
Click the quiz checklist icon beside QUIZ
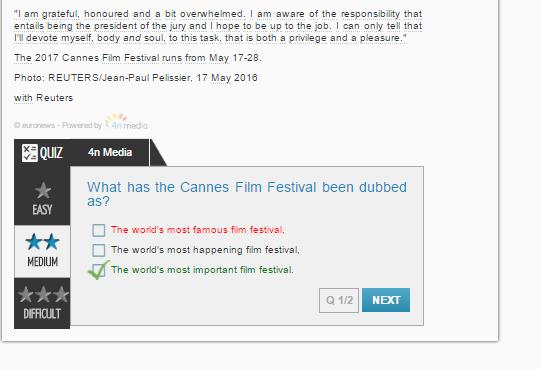[x=30, y=153]
